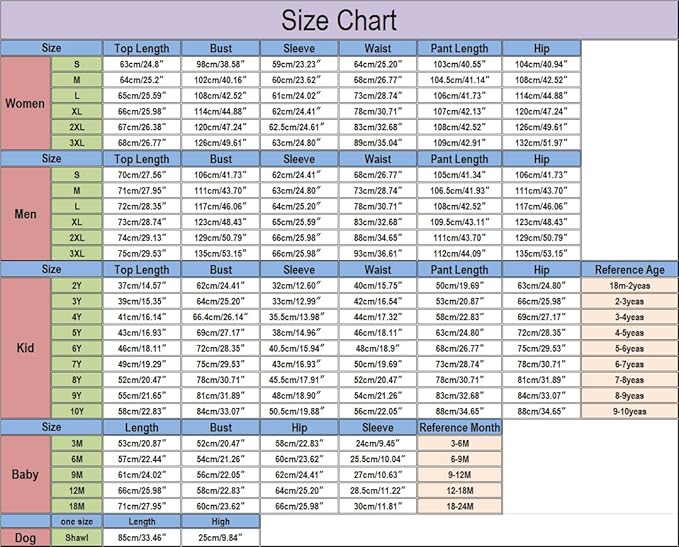The height and width of the screenshot is (547, 679).
Task: Click the Reference Month column header
Action: coord(459,427)
